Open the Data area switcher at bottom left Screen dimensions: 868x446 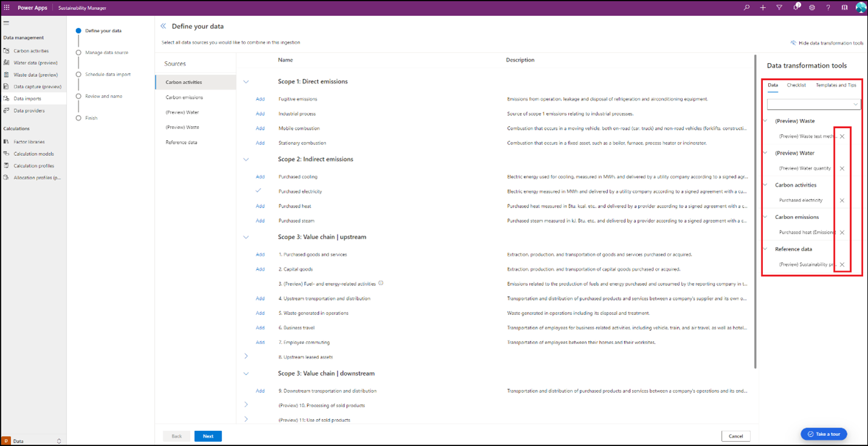32,441
